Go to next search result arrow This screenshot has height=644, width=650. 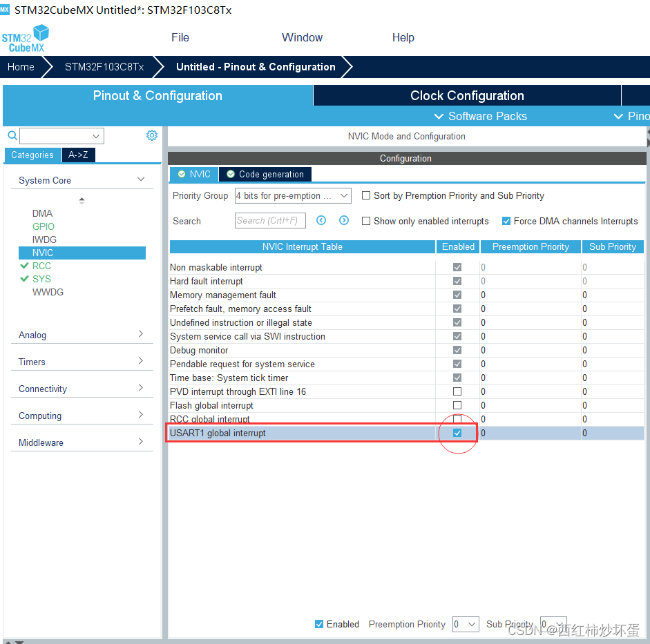(344, 220)
